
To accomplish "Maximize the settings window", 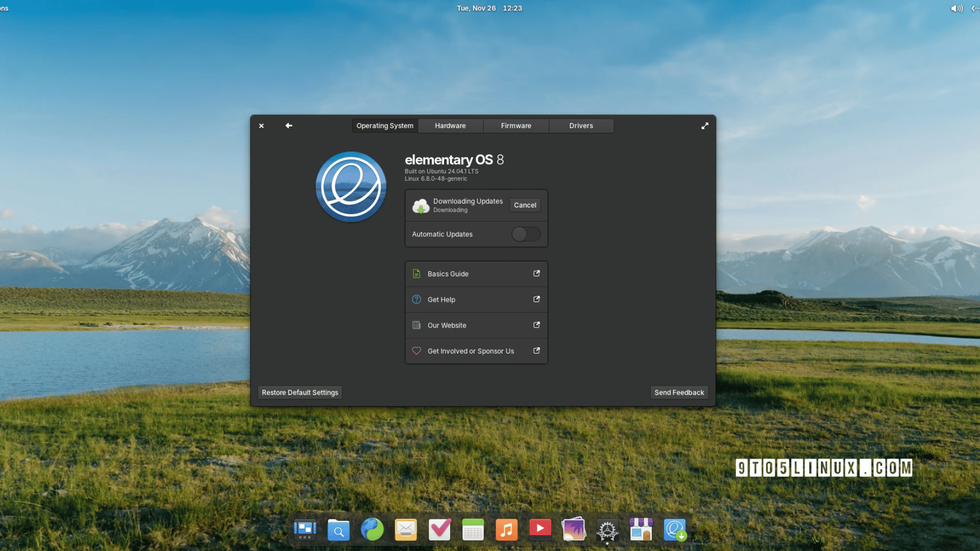I will pos(705,126).
